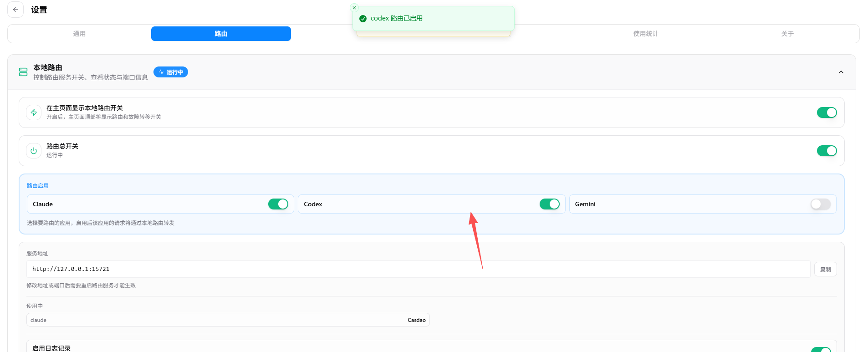The width and height of the screenshot is (868, 352).
Task: Turn off the 路由总开关 switch
Action: tap(827, 151)
